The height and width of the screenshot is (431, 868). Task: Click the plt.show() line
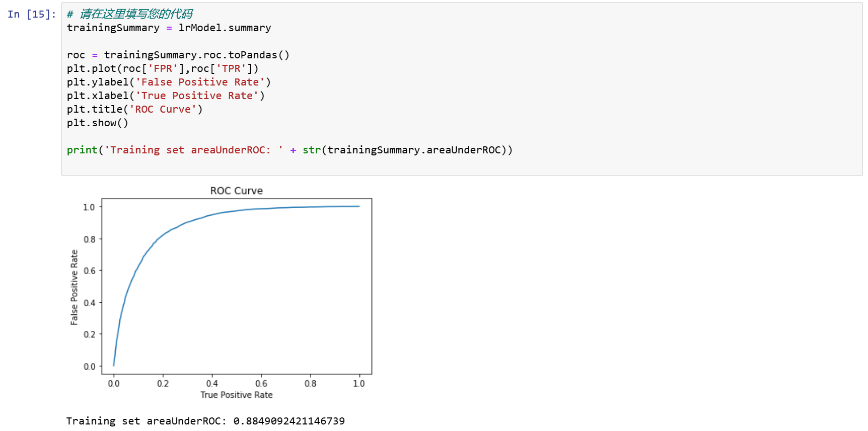[98, 123]
